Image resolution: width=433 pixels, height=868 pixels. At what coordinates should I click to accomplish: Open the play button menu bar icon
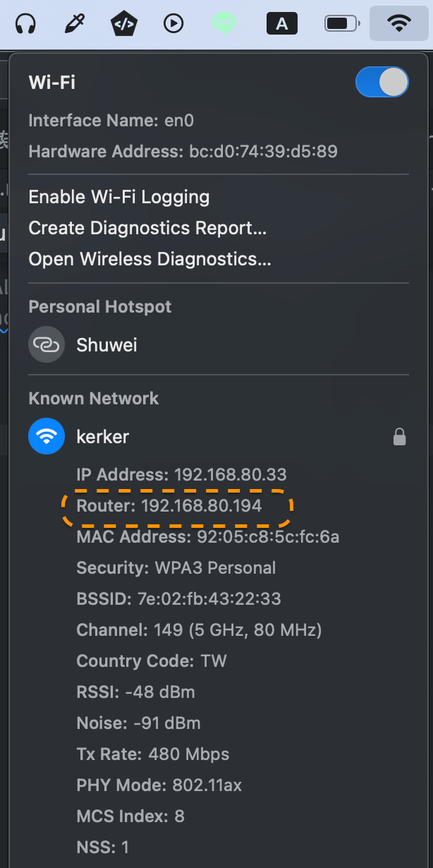coord(172,23)
